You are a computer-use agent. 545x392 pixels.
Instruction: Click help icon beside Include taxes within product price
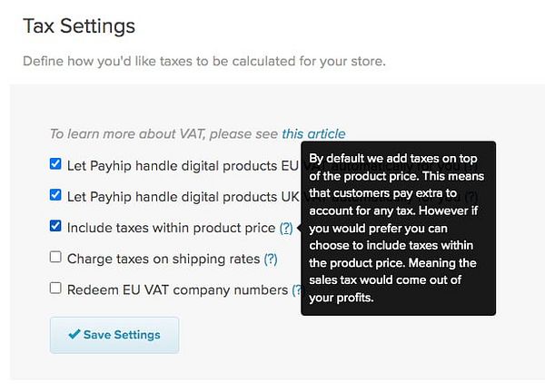tap(286, 228)
